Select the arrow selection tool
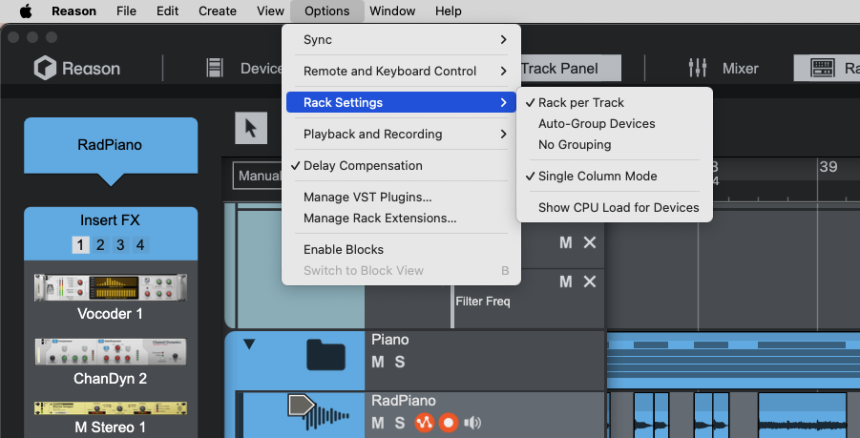The height and width of the screenshot is (438, 860). 251,128
